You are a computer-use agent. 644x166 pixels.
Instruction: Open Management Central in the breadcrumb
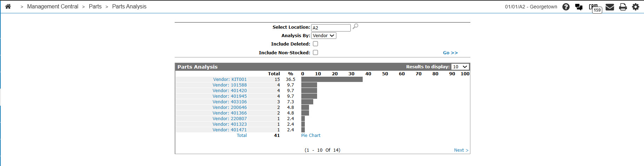pyautogui.click(x=53, y=7)
